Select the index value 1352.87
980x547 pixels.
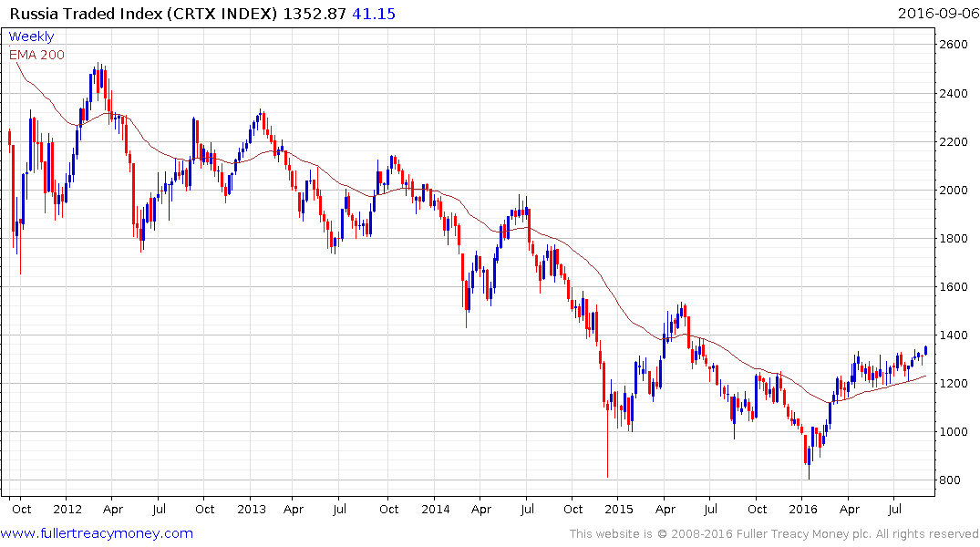[x=315, y=13]
